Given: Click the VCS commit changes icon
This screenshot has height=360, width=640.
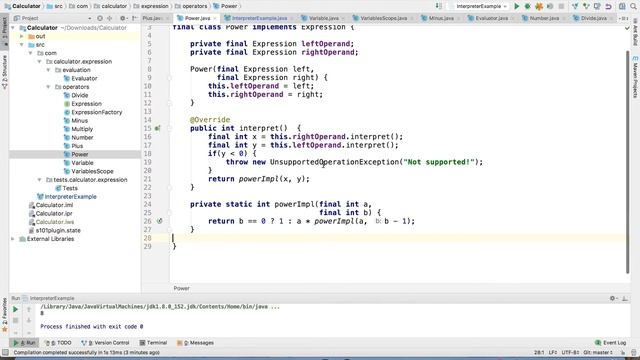Looking at the screenshot, I should tap(586, 6).
